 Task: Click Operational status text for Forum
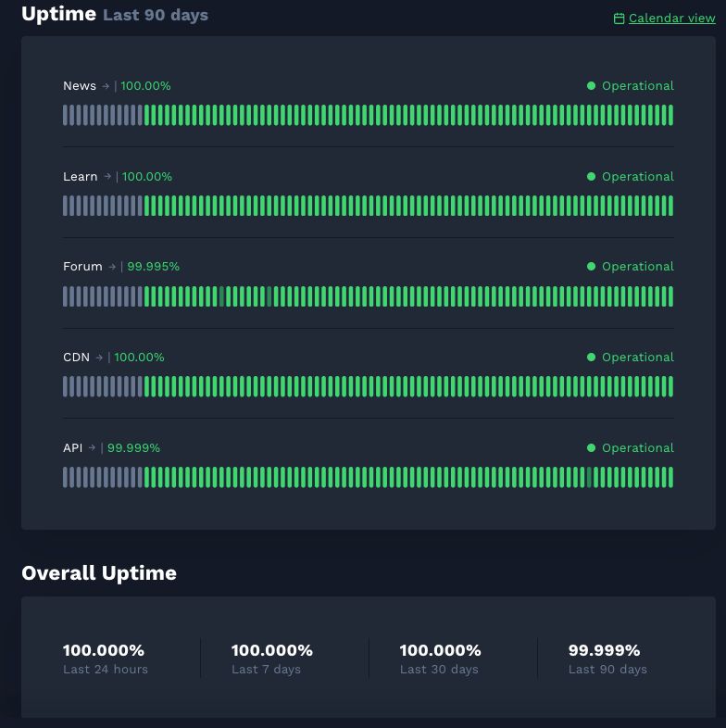pyautogui.click(x=638, y=267)
